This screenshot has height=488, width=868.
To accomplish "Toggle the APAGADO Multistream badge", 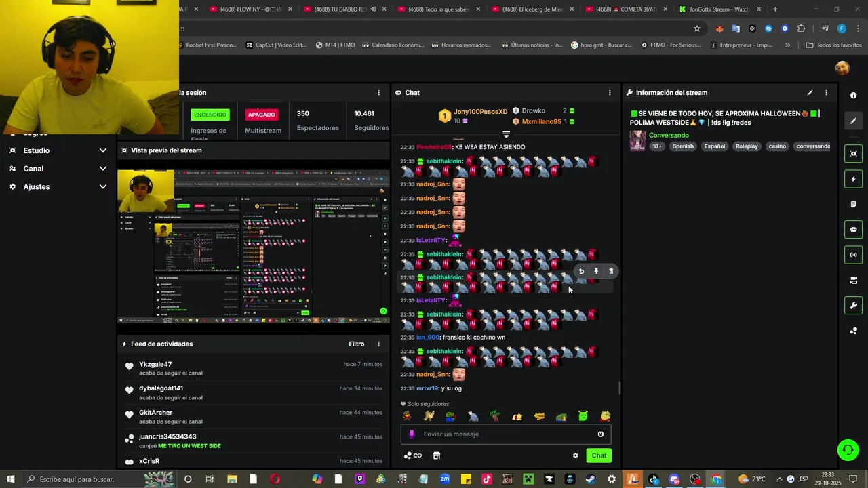I will tap(262, 115).
